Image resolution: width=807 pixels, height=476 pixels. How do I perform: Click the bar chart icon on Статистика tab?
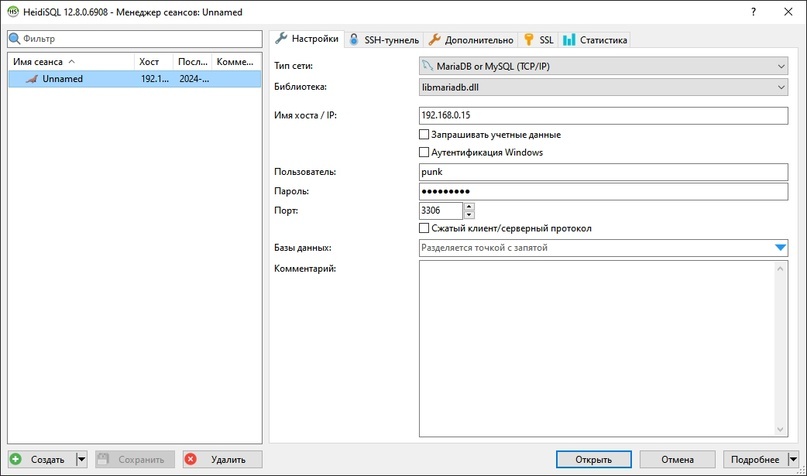pyautogui.click(x=569, y=40)
